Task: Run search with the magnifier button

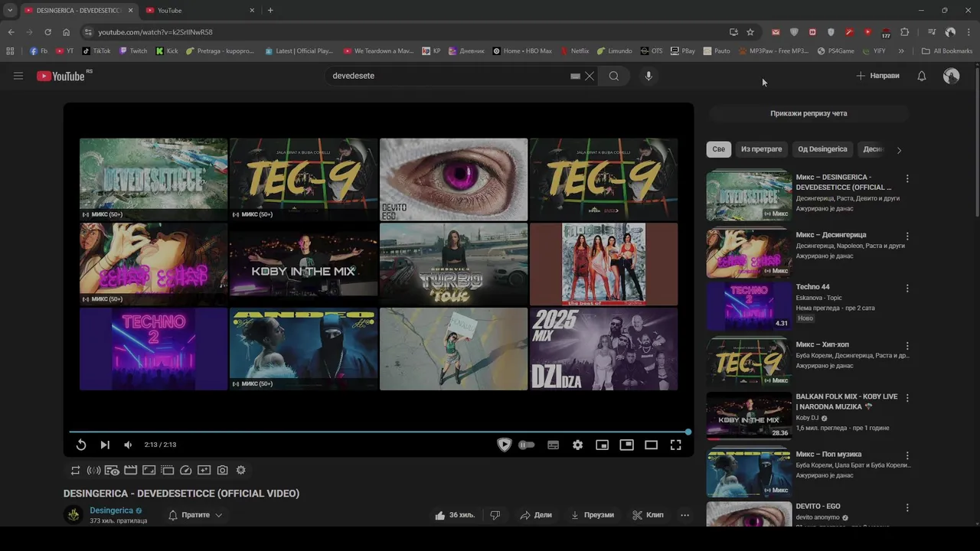Action: [614, 76]
